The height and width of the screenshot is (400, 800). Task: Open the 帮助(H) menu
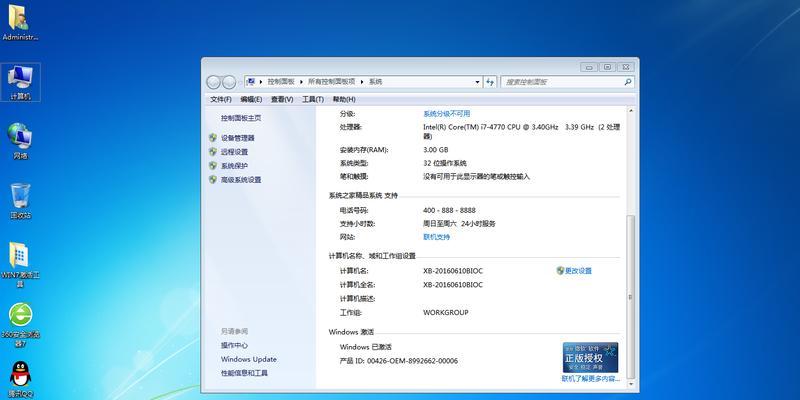tap(344, 99)
